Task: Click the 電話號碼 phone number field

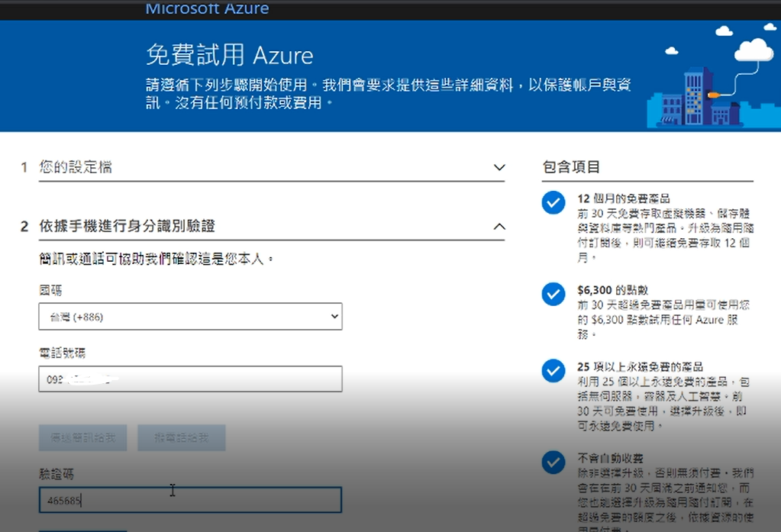Action: pos(190,379)
